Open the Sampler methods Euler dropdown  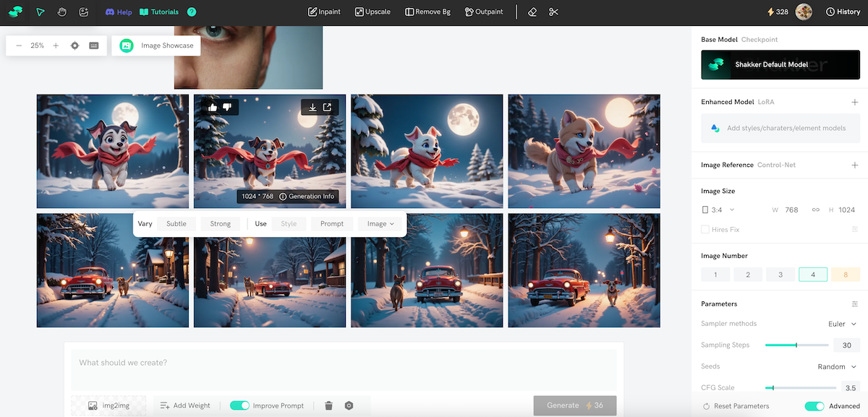point(842,324)
